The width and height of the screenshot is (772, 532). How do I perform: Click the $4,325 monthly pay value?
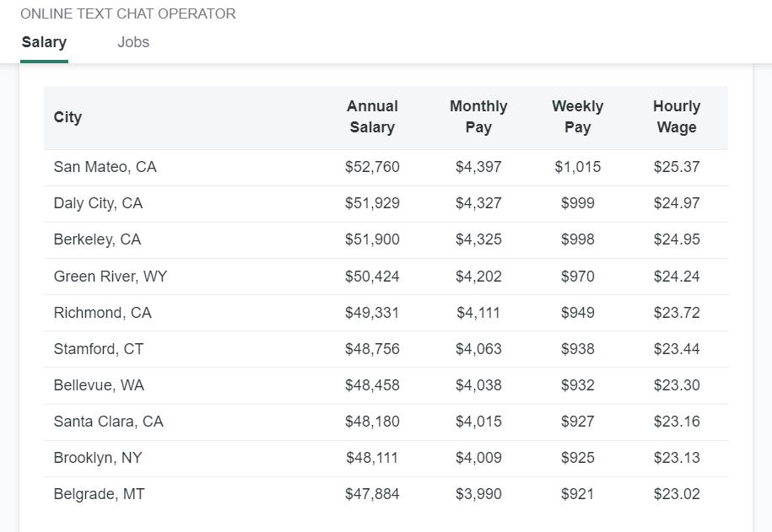(x=478, y=239)
